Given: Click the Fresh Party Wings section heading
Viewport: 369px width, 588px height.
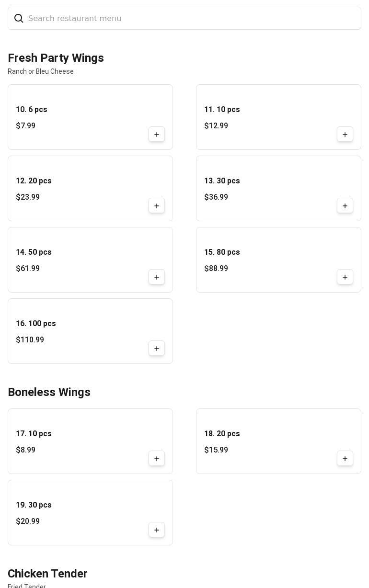Looking at the screenshot, I should [56, 58].
